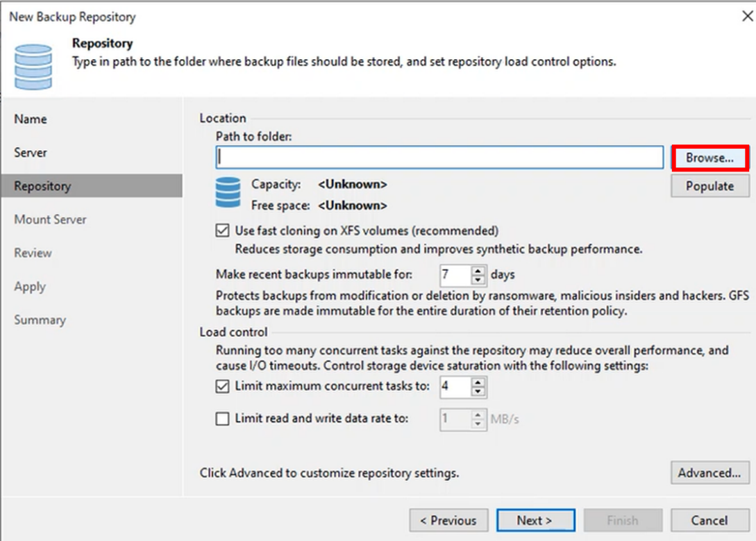The image size is (756, 541).
Task: Increase immutable days with up arrow
Action: tap(478, 270)
